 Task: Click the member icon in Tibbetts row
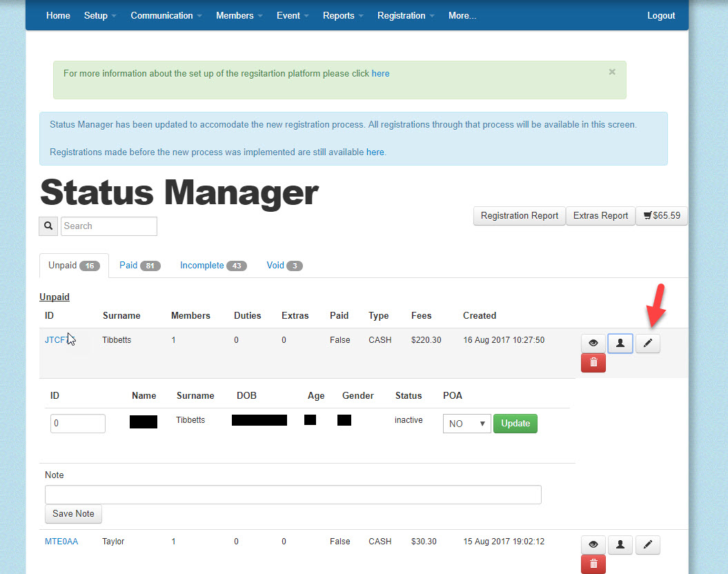pos(620,343)
